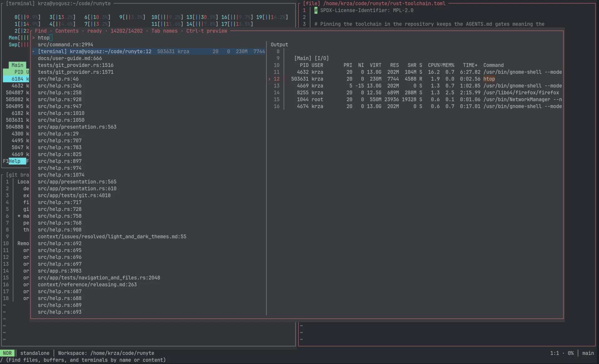Click the Output preview heading
This screenshot has height=364, width=599.
coord(279,45)
